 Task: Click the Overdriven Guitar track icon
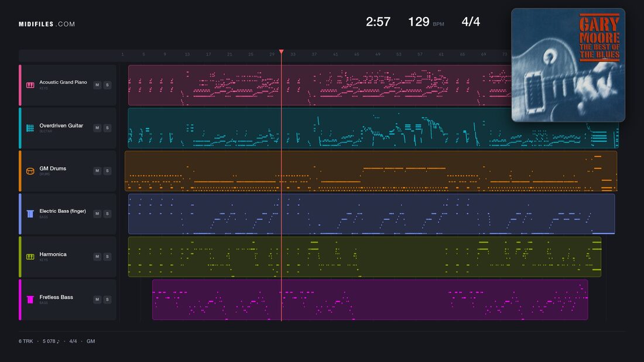click(x=30, y=128)
